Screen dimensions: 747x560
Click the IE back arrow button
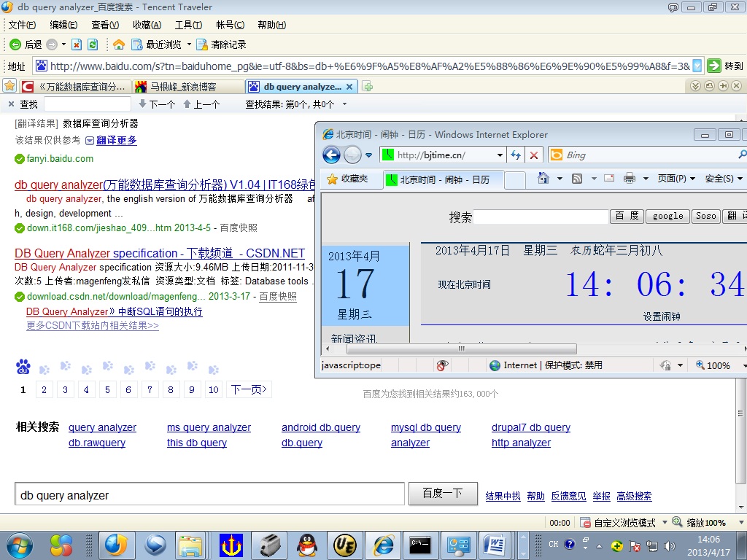click(332, 155)
